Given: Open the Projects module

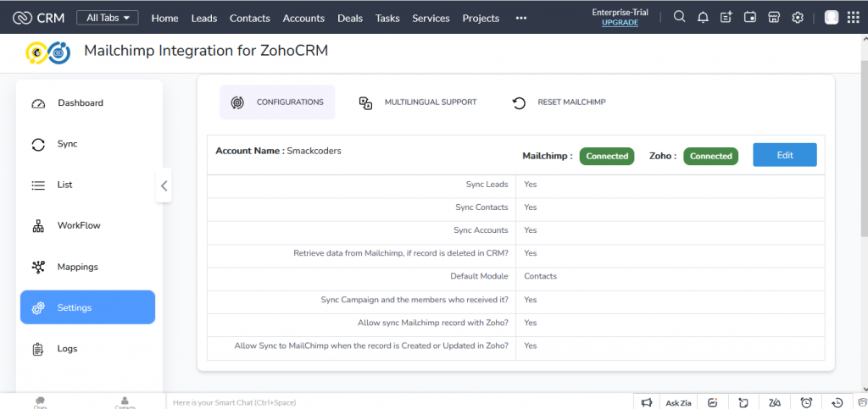Looking at the screenshot, I should point(481,19).
